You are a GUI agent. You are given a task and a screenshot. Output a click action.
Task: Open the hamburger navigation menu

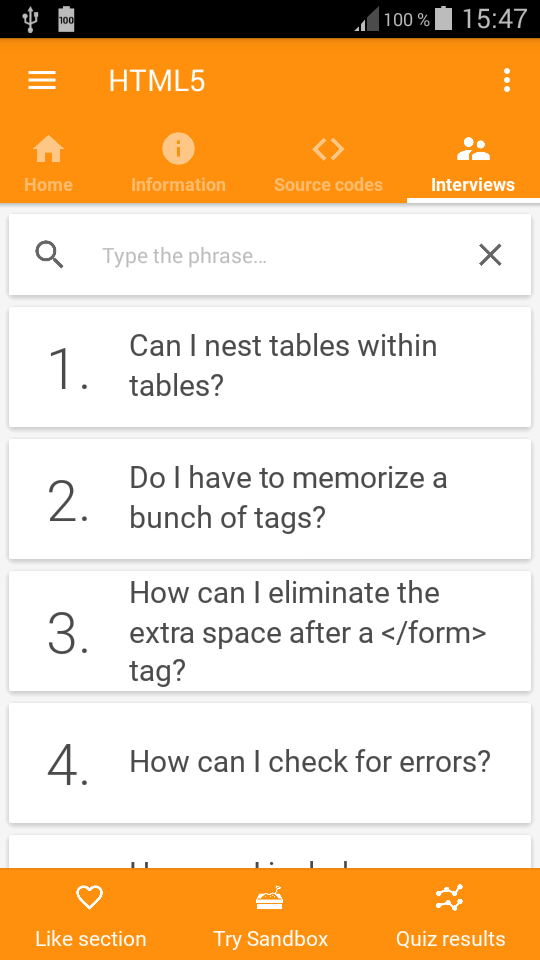click(x=42, y=80)
